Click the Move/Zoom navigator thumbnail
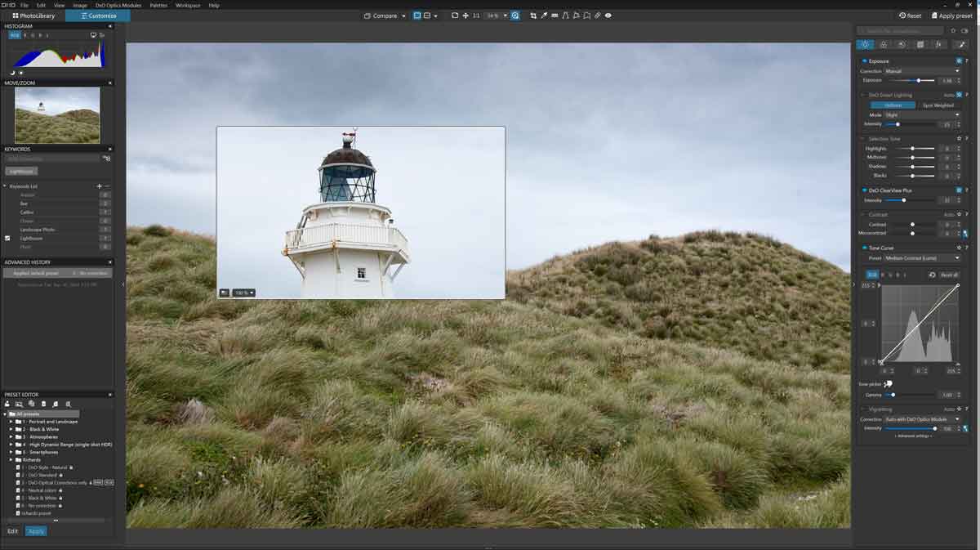 tap(57, 114)
